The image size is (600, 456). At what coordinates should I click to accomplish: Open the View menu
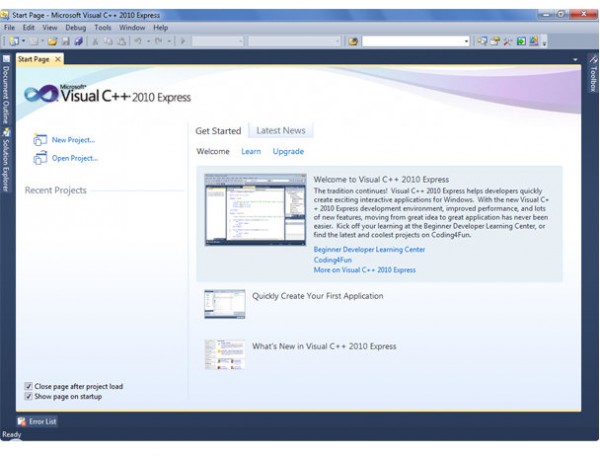[50, 28]
